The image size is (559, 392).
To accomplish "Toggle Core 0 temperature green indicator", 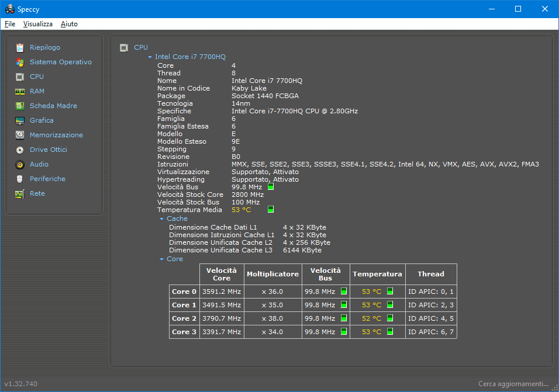I will (x=390, y=291).
